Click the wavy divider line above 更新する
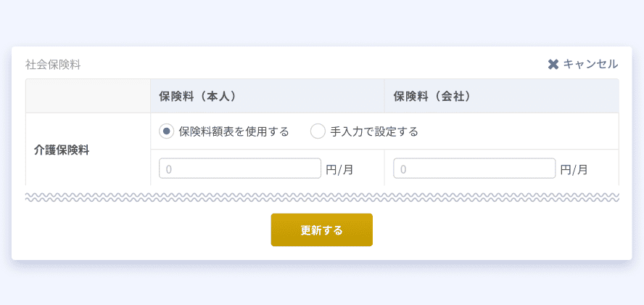644x305 pixels. coord(322,197)
